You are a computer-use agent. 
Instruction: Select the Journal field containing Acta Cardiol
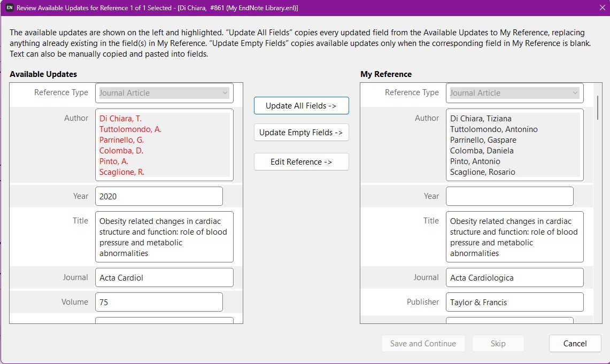pos(164,277)
